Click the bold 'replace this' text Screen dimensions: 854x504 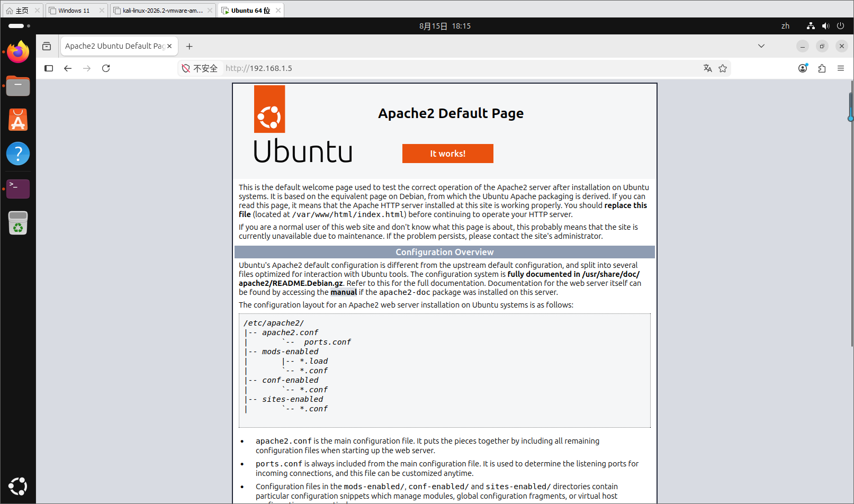[626, 205]
